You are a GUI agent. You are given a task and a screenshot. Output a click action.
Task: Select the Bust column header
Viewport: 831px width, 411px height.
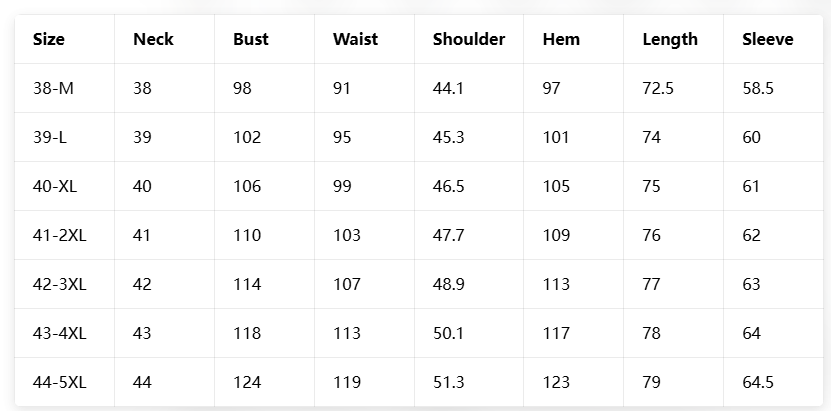pyautogui.click(x=251, y=40)
